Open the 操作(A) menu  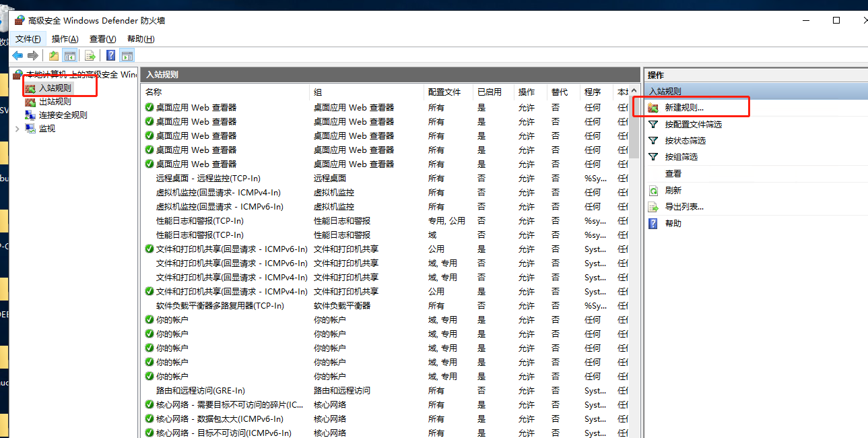[65, 39]
